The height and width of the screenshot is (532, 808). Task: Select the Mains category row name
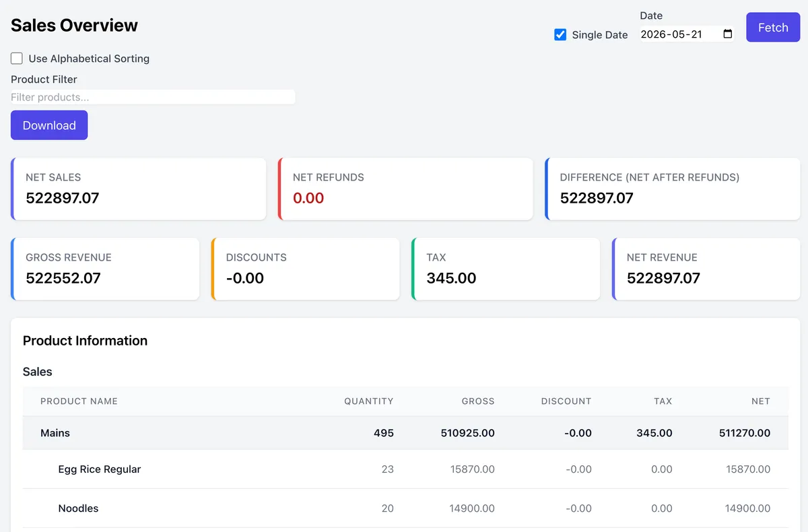[55, 433]
